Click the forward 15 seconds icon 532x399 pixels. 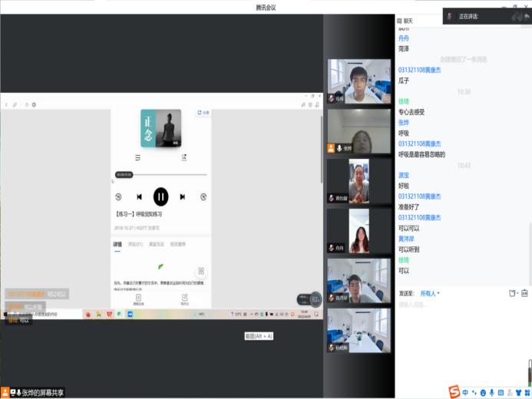point(203,197)
